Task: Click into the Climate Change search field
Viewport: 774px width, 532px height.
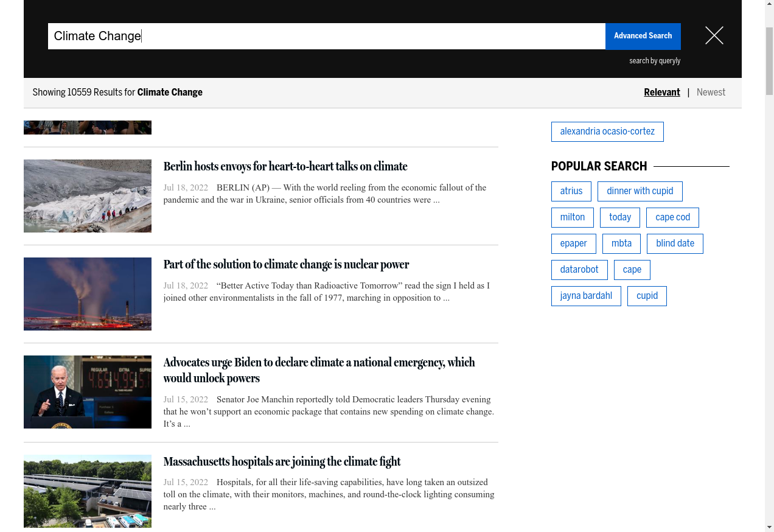Action: pyautogui.click(x=326, y=36)
